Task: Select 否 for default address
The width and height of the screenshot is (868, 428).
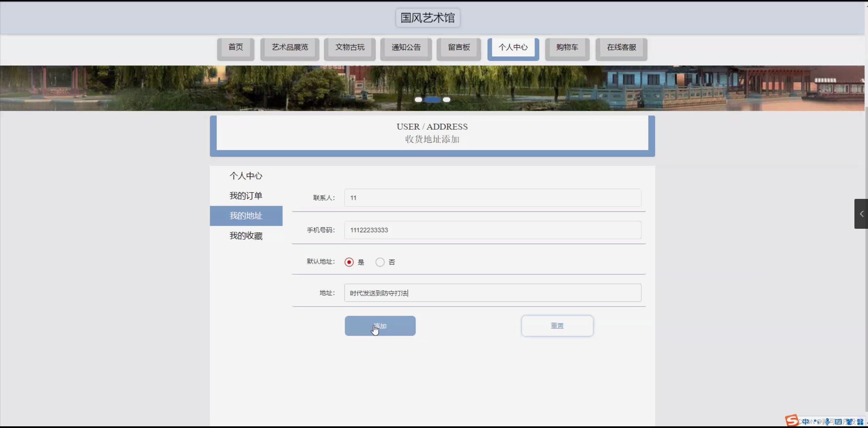Action: coord(380,262)
